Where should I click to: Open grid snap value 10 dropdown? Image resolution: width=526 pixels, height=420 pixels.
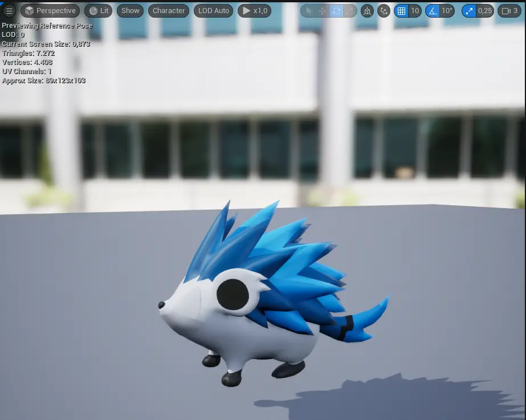415,11
